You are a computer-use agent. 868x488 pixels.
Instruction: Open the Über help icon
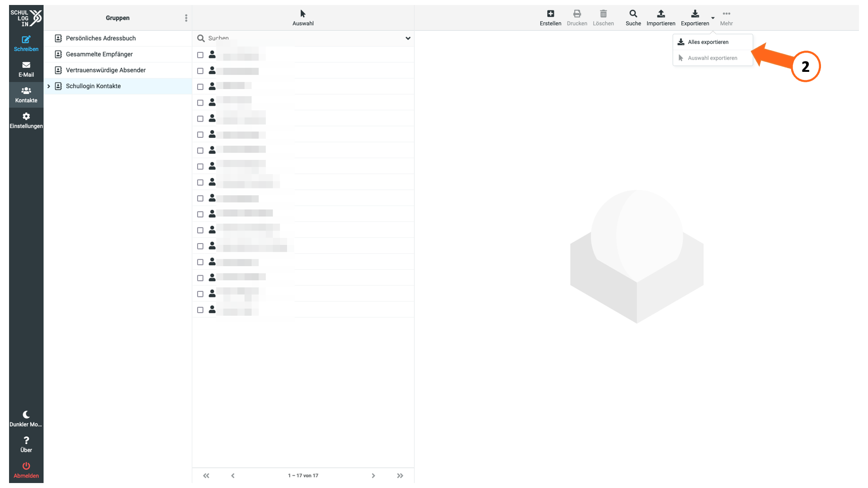coord(26,440)
